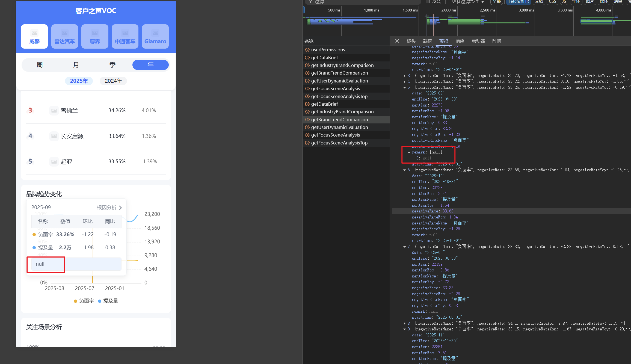Switch to the 响应 response tab

click(x=460, y=41)
